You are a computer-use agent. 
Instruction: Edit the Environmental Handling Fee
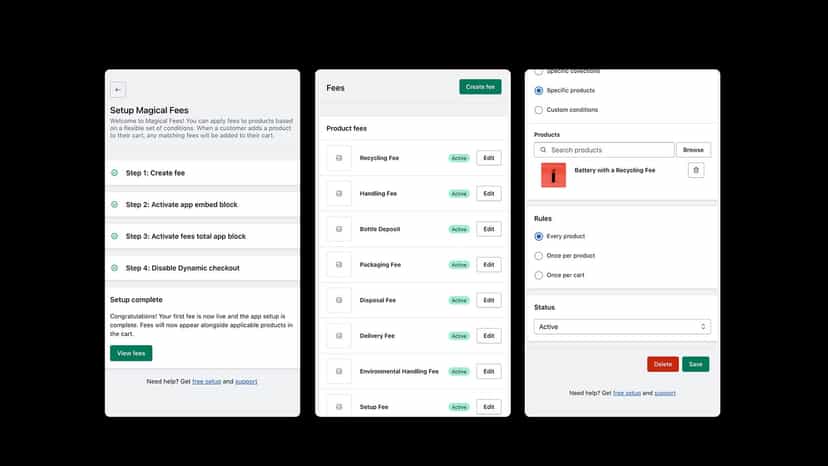tap(489, 371)
